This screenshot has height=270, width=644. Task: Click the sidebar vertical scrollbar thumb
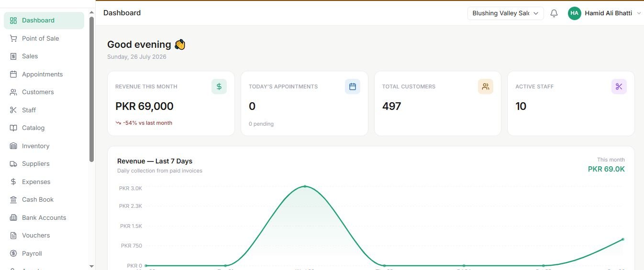(91, 89)
